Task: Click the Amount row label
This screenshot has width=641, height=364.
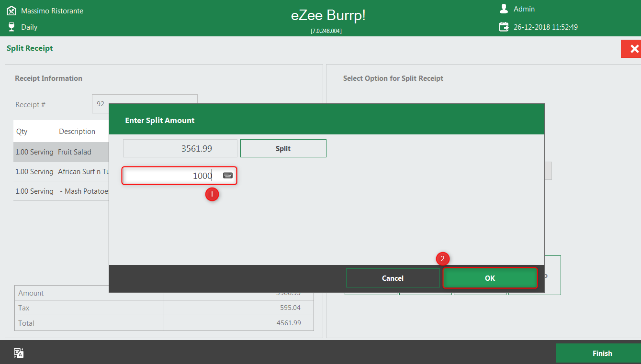Action: click(x=31, y=293)
